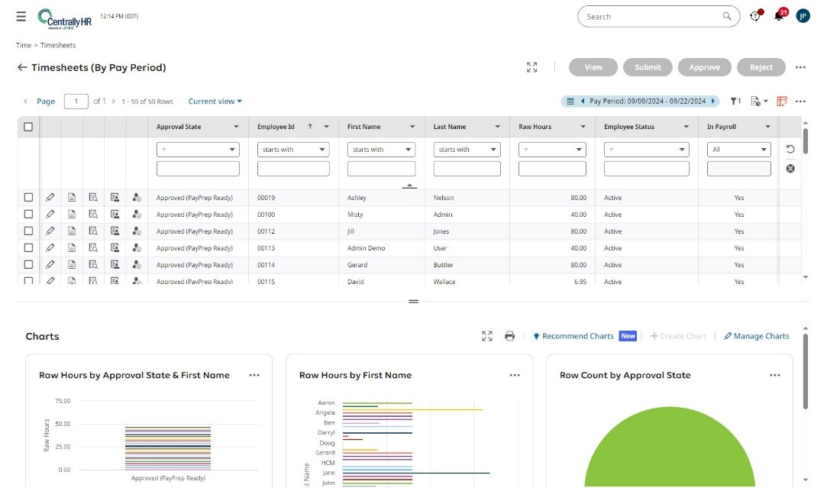Clear filters with the X circle icon
The image size is (827, 504).
click(790, 169)
